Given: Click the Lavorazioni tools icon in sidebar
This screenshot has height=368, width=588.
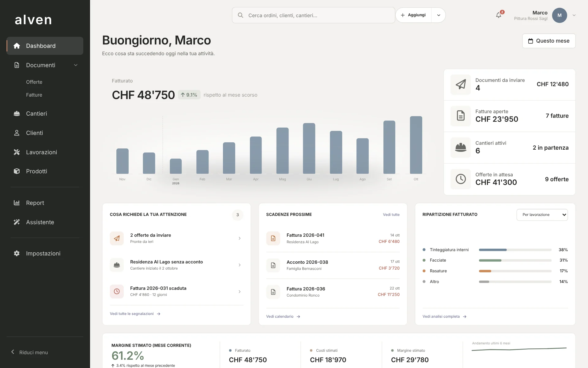Looking at the screenshot, I should [17, 152].
